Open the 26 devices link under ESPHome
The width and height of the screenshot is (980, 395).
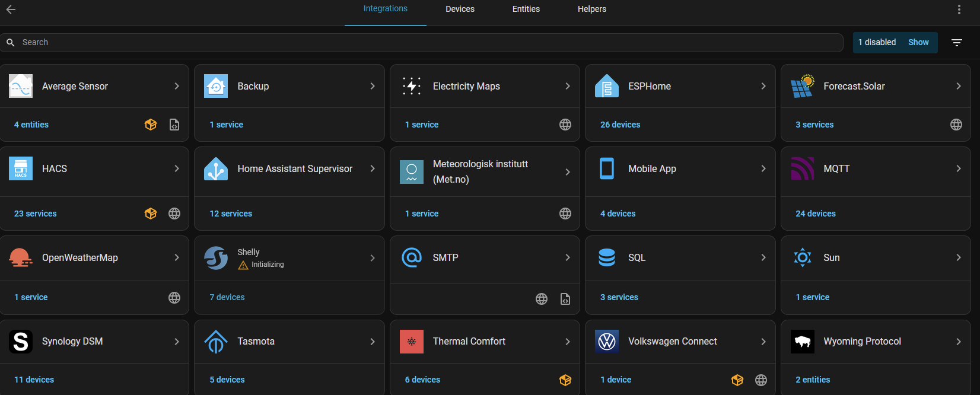coord(620,125)
